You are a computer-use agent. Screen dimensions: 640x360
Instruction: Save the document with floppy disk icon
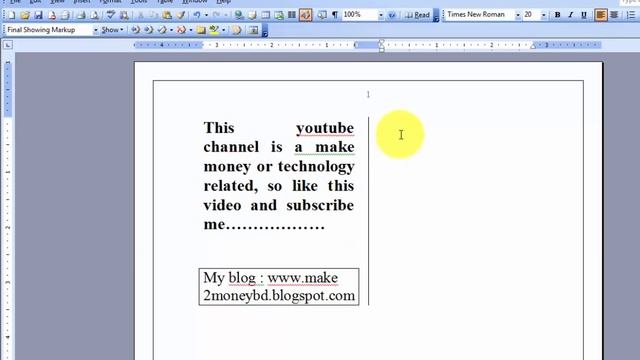[x=38, y=16]
